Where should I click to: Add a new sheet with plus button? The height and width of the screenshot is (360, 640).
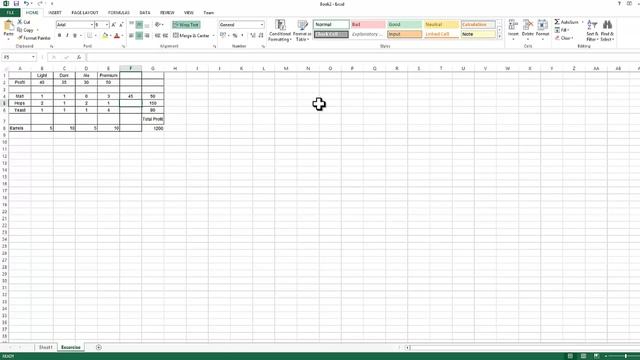98,347
